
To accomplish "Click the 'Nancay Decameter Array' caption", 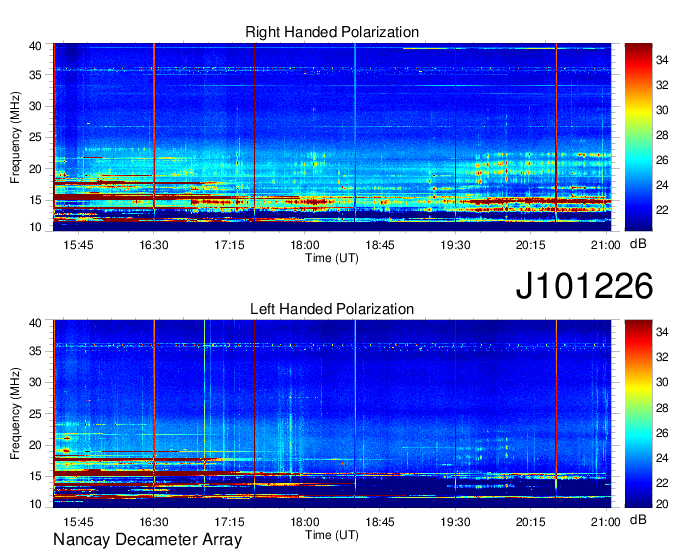I will [147, 540].
